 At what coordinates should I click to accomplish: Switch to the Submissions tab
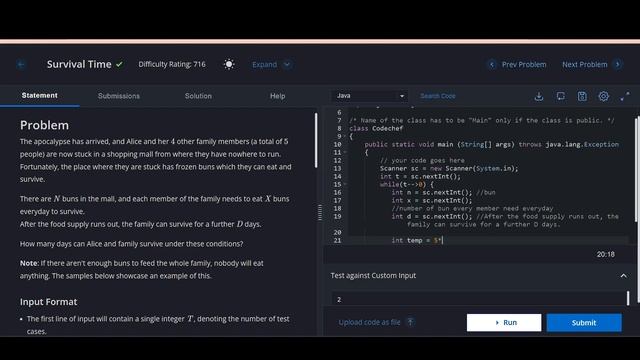tap(119, 96)
